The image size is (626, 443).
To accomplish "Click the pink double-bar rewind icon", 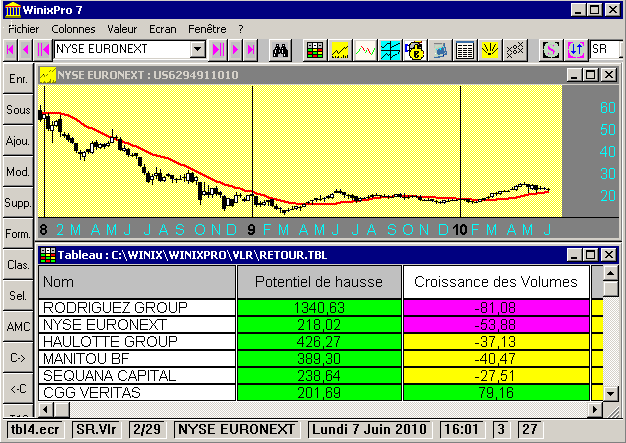I will [x=43, y=50].
